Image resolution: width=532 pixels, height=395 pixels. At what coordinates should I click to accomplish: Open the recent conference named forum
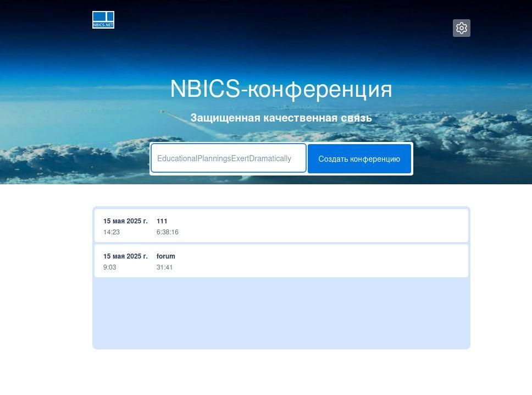[x=165, y=256]
